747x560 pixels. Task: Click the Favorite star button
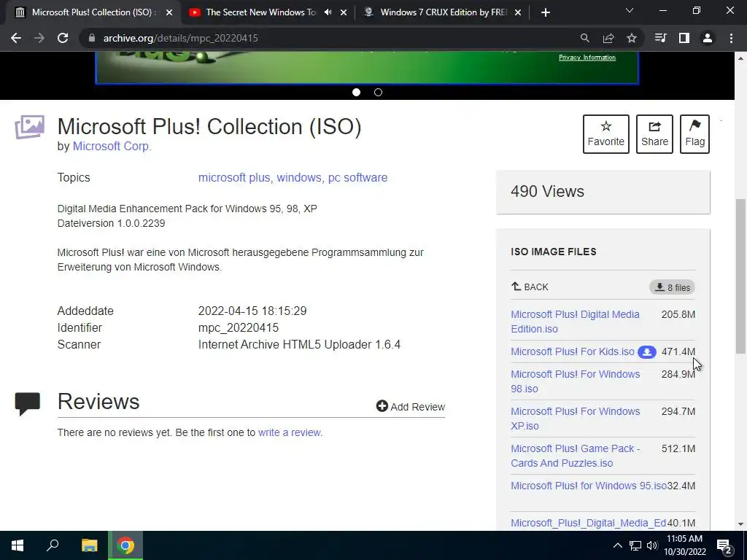(x=606, y=134)
